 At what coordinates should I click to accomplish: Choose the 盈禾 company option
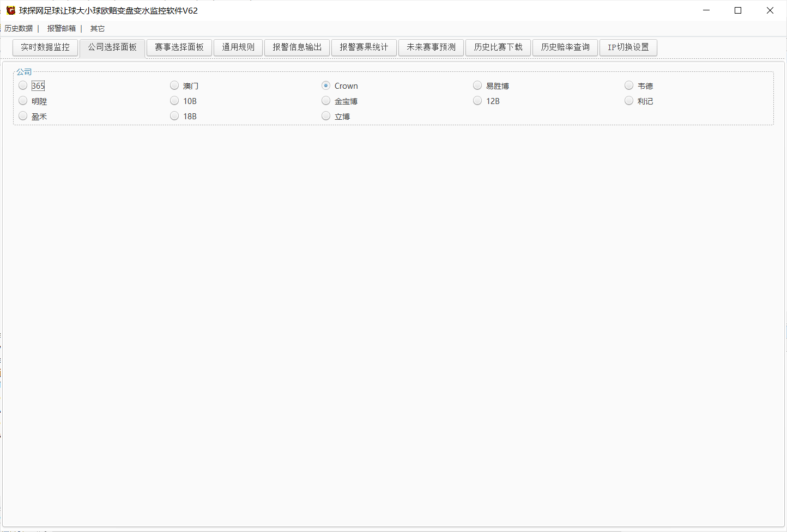pyautogui.click(x=23, y=116)
